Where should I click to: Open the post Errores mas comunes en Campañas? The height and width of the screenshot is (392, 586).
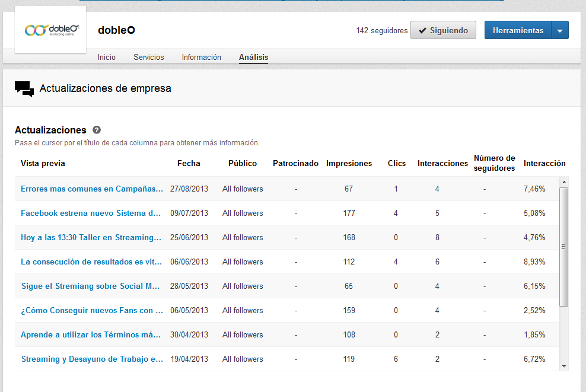coord(92,189)
